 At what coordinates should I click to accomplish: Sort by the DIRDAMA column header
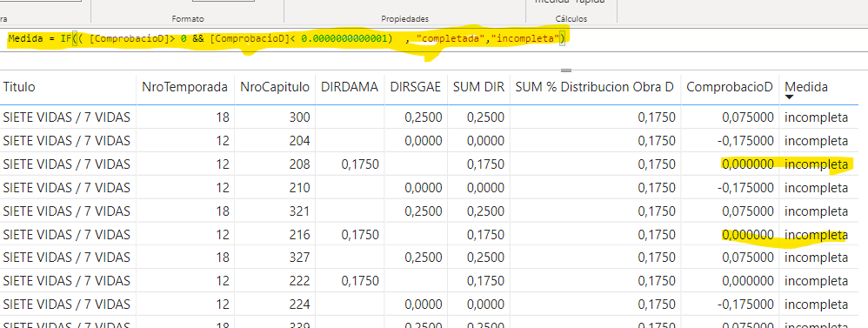350,87
